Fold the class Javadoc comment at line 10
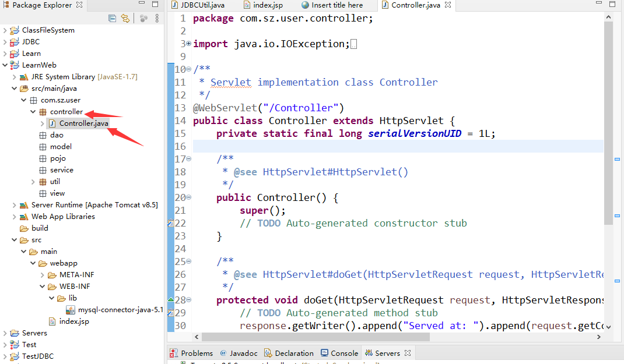 [188, 69]
